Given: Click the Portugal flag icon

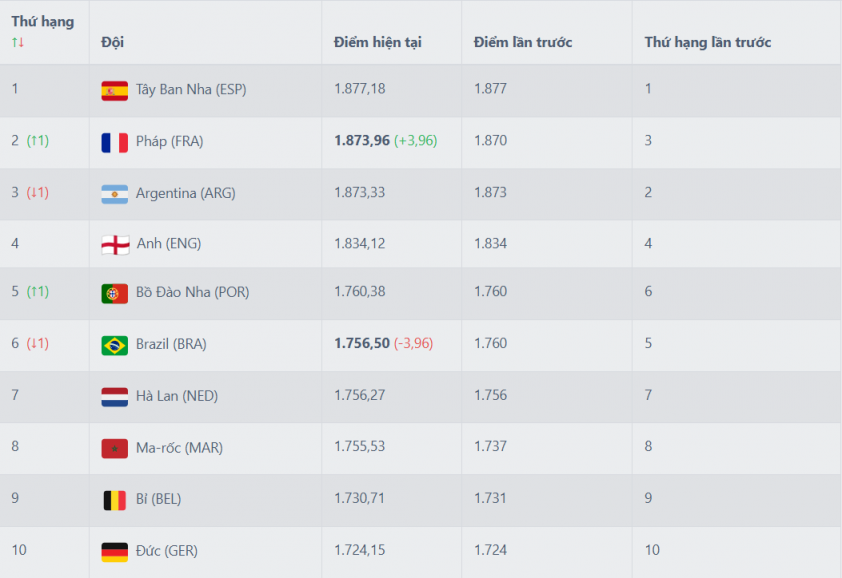Looking at the screenshot, I should [x=114, y=293].
